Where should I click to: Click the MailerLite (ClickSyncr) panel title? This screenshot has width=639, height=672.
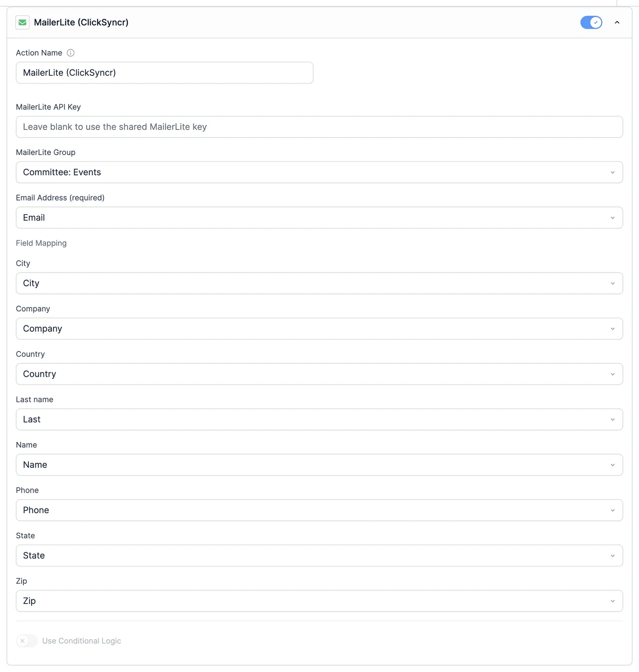pyautogui.click(x=81, y=23)
